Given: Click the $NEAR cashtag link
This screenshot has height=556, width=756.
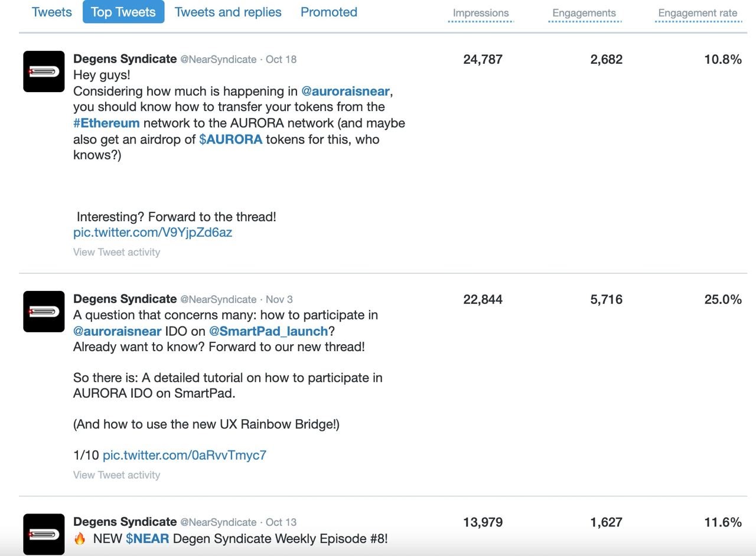Looking at the screenshot, I should coord(148,538).
